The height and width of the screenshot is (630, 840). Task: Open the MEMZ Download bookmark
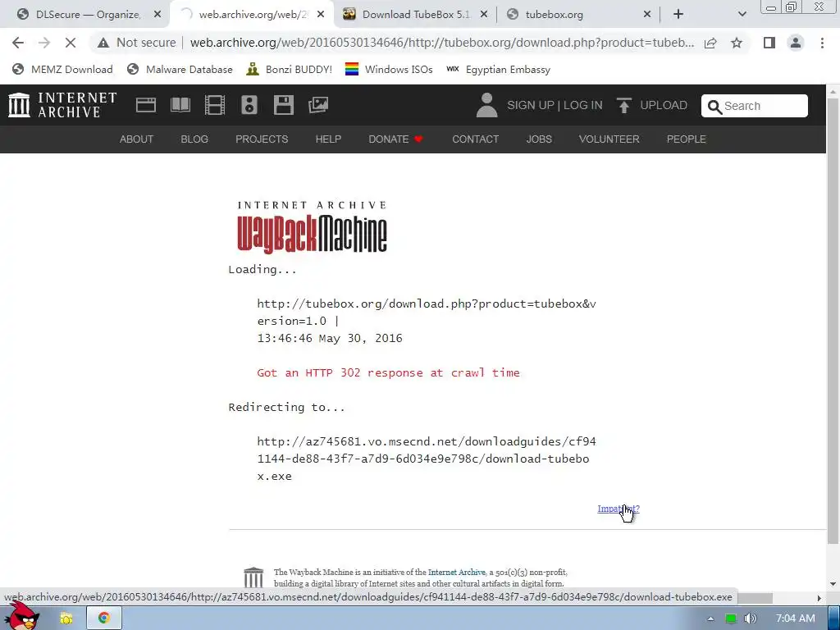coord(62,70)
